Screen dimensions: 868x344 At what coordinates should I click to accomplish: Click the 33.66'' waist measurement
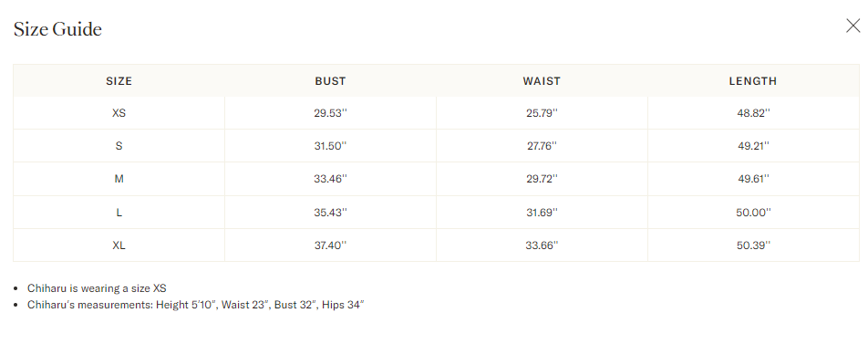tap(542, 245)
